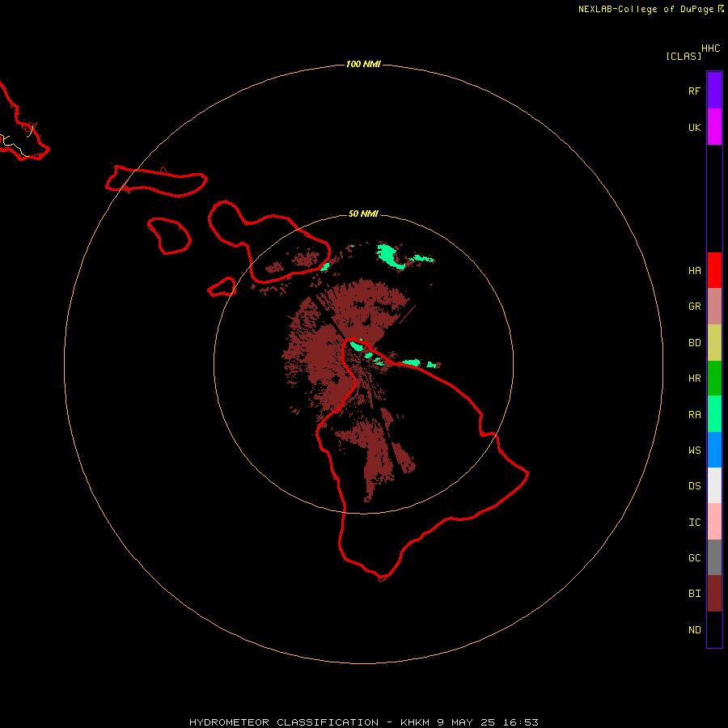Pick the RA light green legend swatch
Image resolution: width=728 pixels, height=728 pixels.
(x=714, y=414)
